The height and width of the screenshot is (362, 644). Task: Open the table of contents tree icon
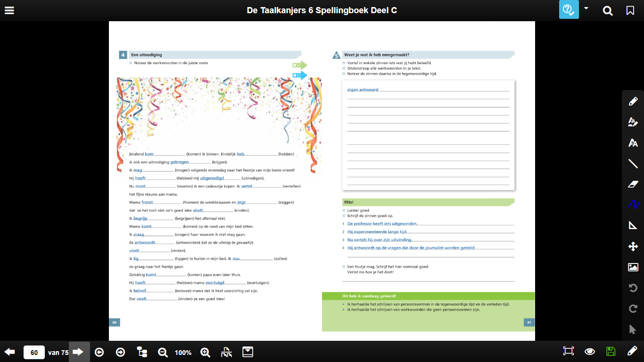click(x=142, y=352)
